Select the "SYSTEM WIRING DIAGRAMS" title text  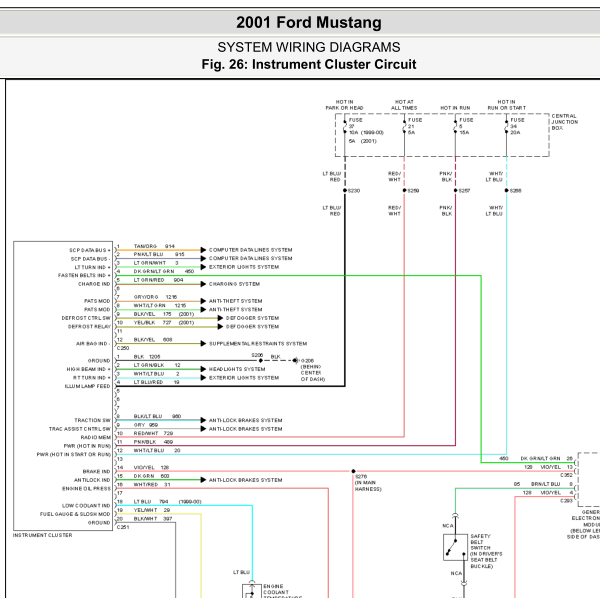coord(309,47)
